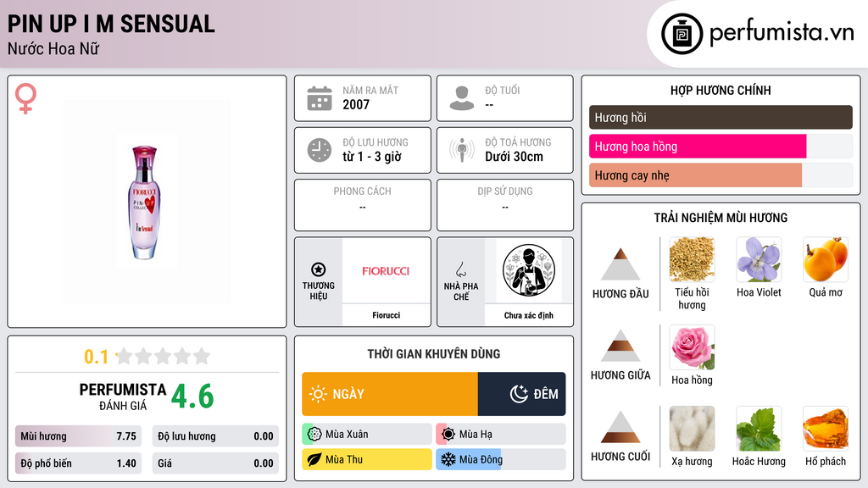868x488 pixels.
Task: Click the perfumista.vn bottle logo icon
Action: pyautogui.click(x=682, y=34)
